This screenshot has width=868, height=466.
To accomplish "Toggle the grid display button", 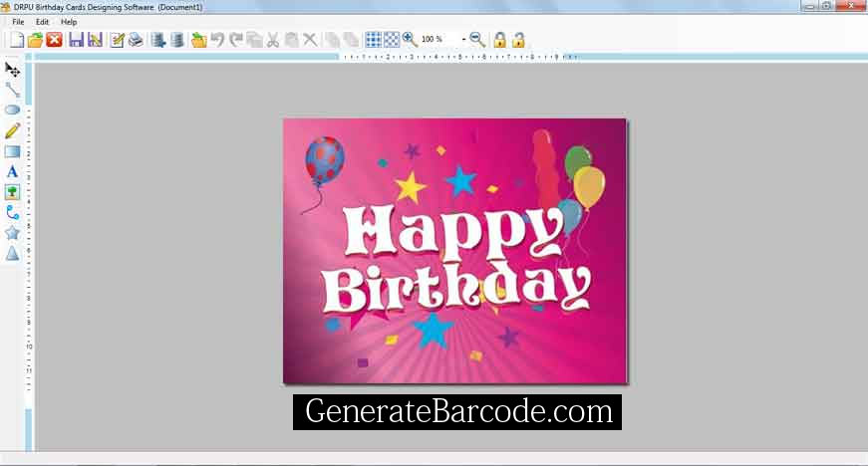I will (x=374, y=40).
